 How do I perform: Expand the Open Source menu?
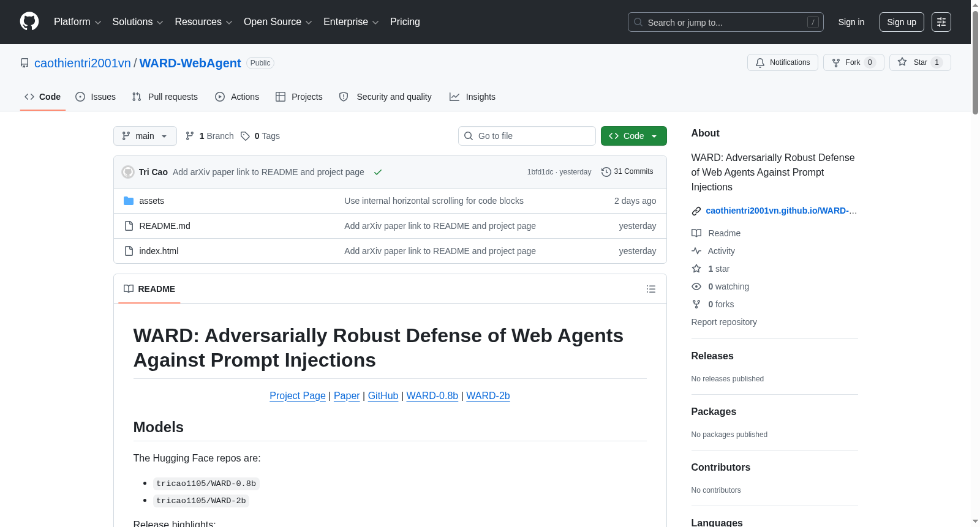(x=278, y=22)
